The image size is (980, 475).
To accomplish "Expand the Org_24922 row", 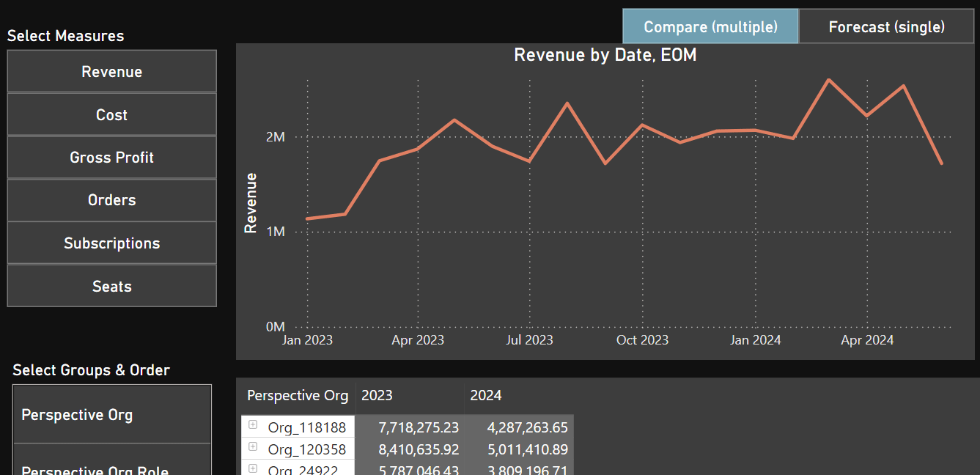I will coord(253,468).
